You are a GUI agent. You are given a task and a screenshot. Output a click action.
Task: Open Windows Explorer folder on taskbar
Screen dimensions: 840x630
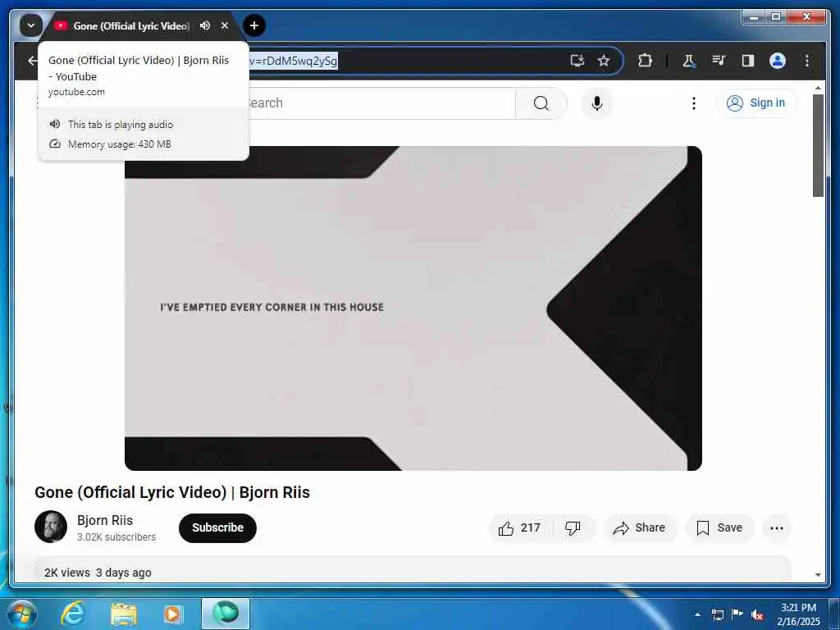pos(123,614)
